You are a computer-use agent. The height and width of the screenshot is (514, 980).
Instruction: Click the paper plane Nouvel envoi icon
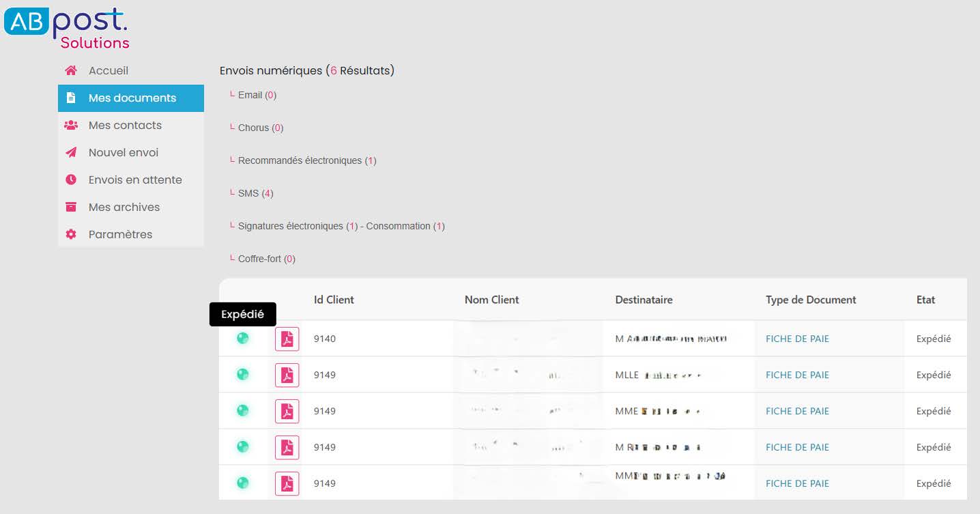click(71, 152)
